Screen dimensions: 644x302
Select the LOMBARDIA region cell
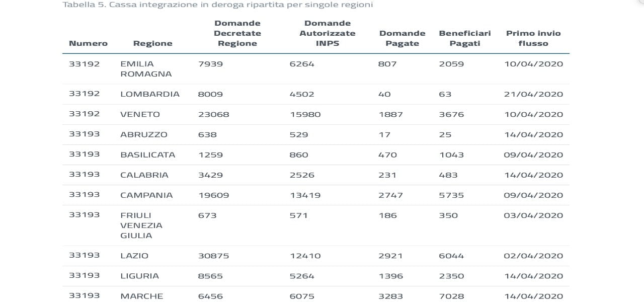[150, 94]
